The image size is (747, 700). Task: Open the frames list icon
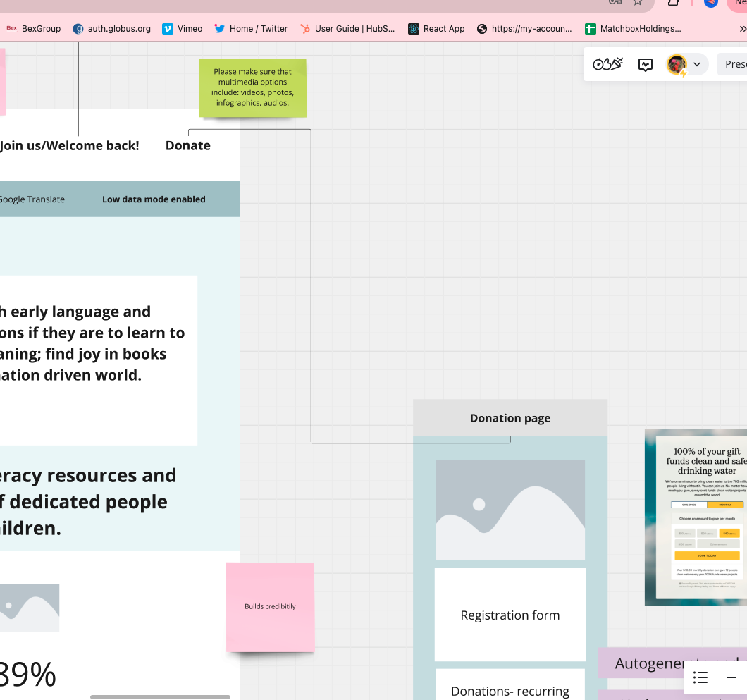click(x=700, y=677)
